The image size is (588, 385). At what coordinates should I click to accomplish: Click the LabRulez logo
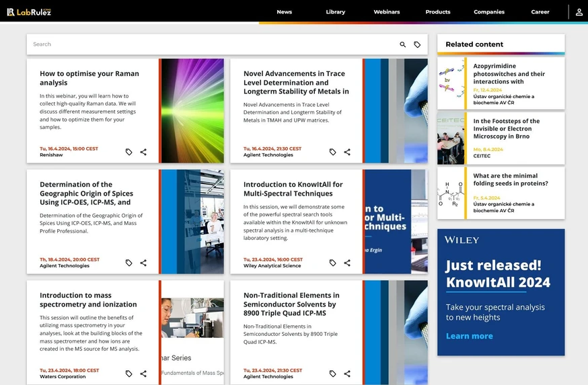[x=29, y=12]
